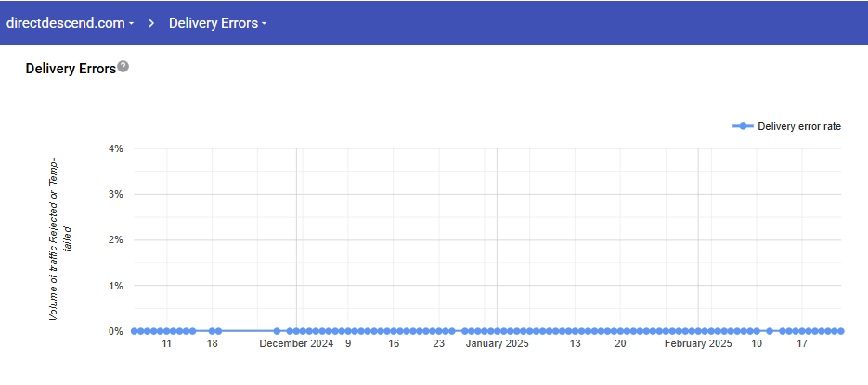Select the last data point on the chart
The image size is (868, 385).
840,331
